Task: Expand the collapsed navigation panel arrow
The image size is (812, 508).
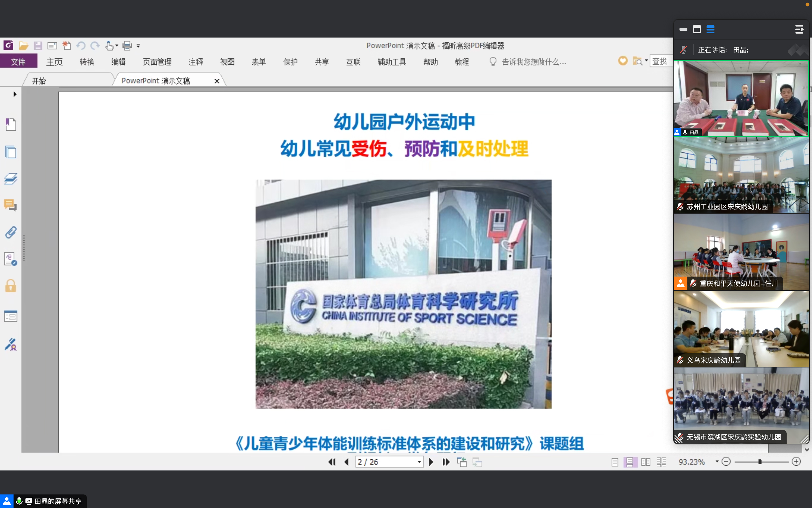Action: pos(15,95)
